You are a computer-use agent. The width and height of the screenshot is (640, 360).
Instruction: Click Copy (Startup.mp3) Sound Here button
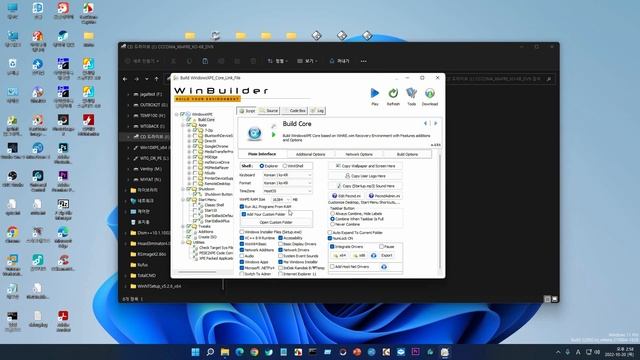coord(365,186)
